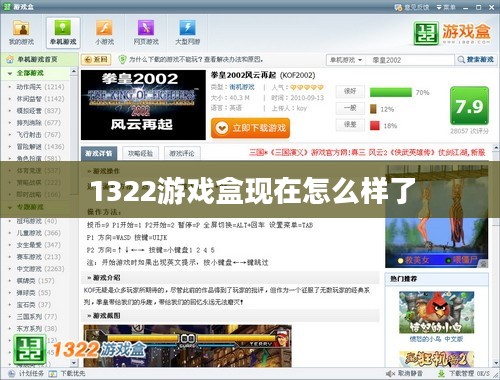This screenshot has width=500, height=380.
Task: Open 棋牌类 (157) category
Action: point(36,281)
